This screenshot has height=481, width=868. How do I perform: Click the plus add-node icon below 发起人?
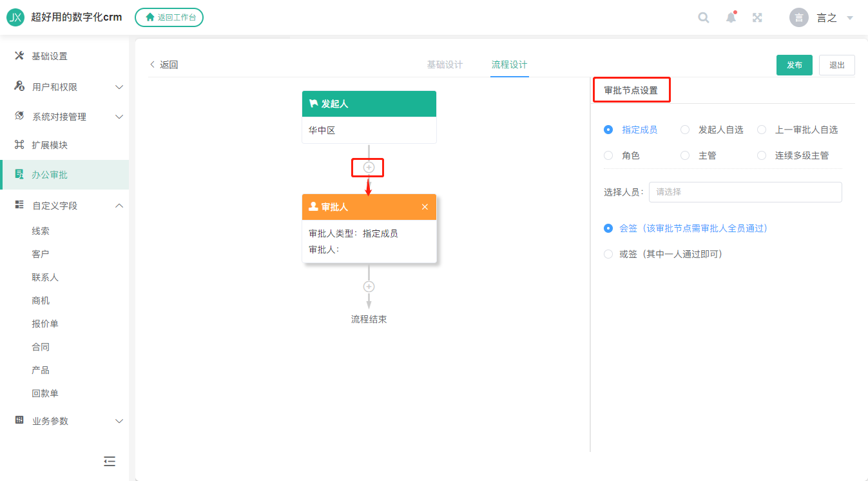point(369,167)
